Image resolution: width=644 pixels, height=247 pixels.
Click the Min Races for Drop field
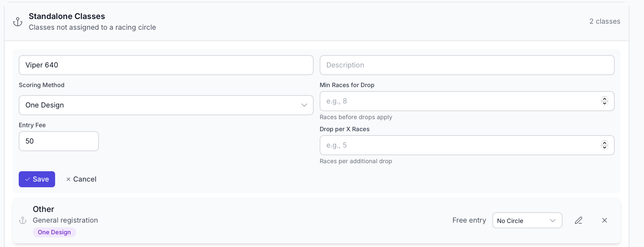coord(467,101)
